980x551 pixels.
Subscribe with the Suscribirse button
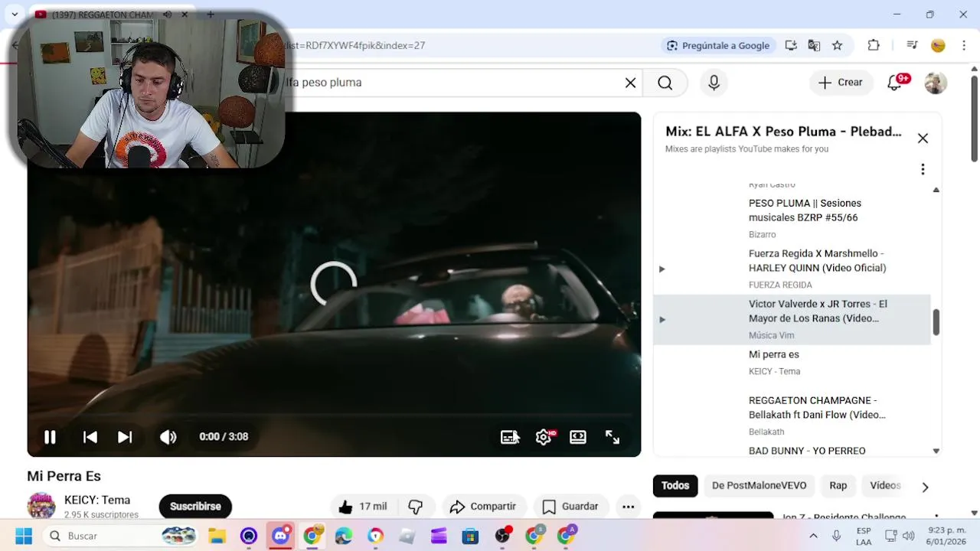coord(195,507)
